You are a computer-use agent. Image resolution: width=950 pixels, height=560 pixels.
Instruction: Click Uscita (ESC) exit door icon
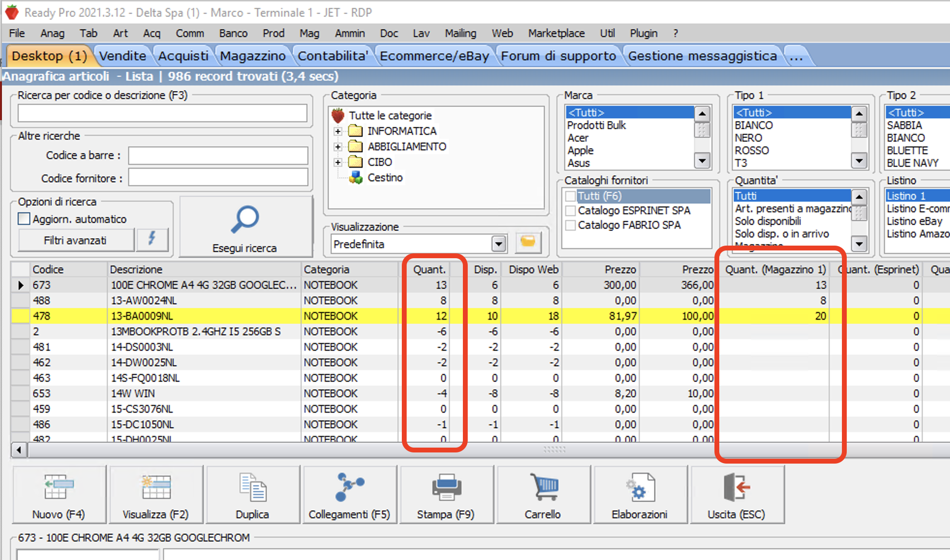tap(737, 487)
